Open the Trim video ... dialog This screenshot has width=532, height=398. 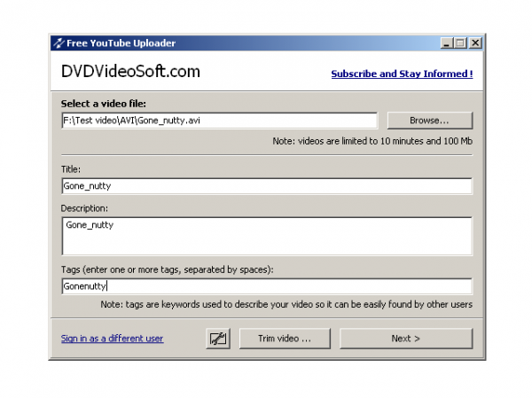285,339
